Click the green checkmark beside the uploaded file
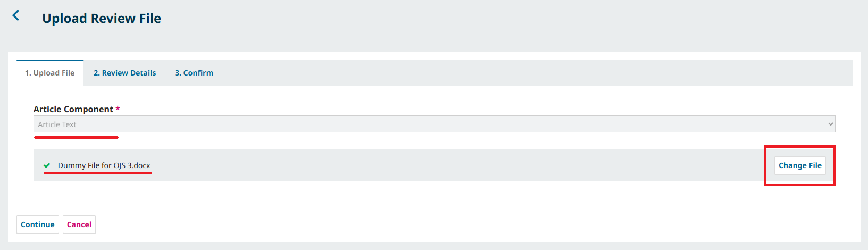868x250 pixels. point(47,165)
